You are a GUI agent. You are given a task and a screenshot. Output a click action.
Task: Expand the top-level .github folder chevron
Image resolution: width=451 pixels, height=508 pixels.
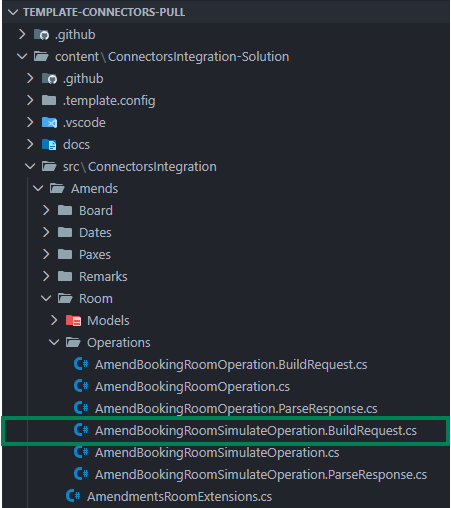[22, 34]
